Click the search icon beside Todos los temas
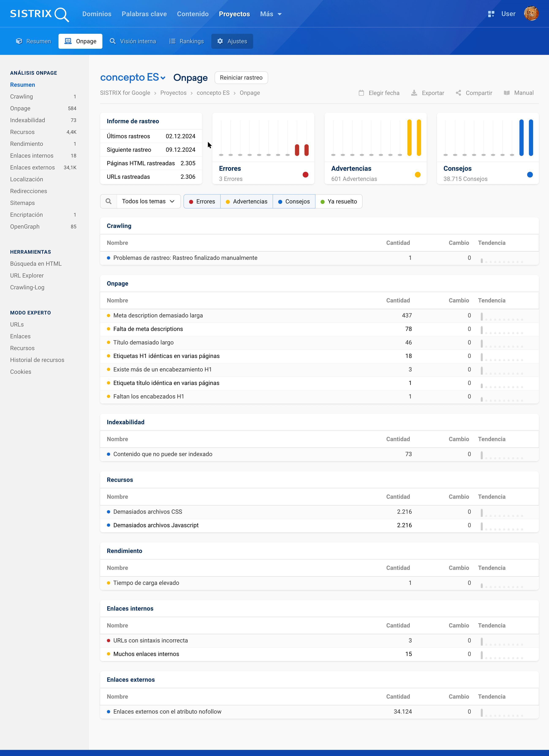Screen dimensions: 549x756 108,201
